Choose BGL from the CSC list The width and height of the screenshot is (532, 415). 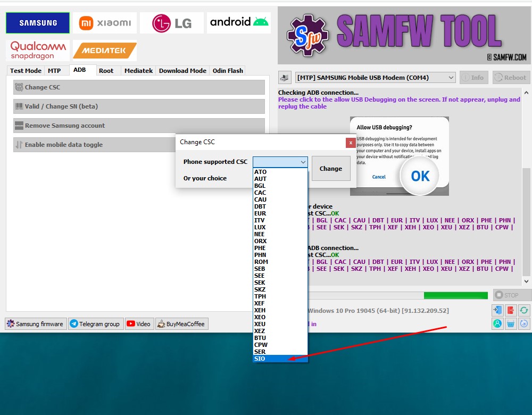280,186
